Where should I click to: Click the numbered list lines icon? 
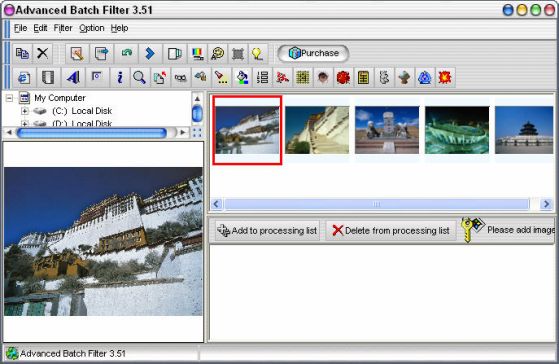tap(262, 77)
